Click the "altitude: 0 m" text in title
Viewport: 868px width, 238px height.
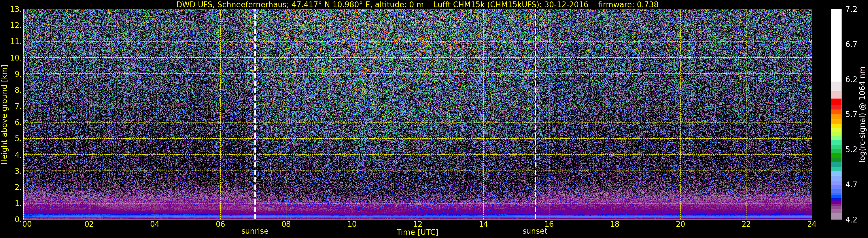click(x=399, y=4)
